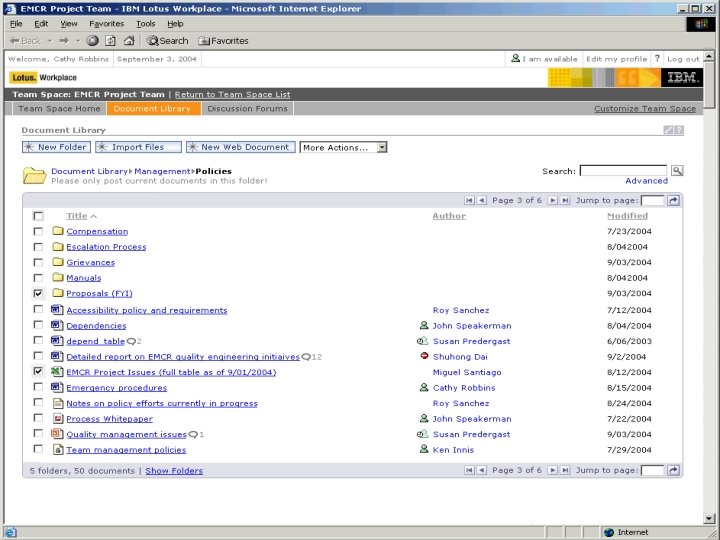Click presence icon next to Shuhong Dai
The width and height of the screenshot is (720, 540).
tap(424, 356)
